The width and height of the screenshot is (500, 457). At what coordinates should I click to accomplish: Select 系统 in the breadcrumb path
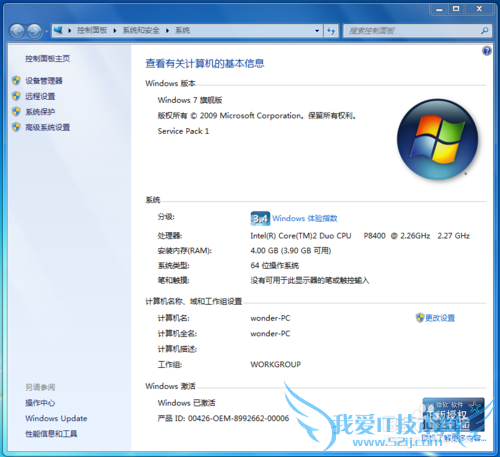[x=182, y=31]
